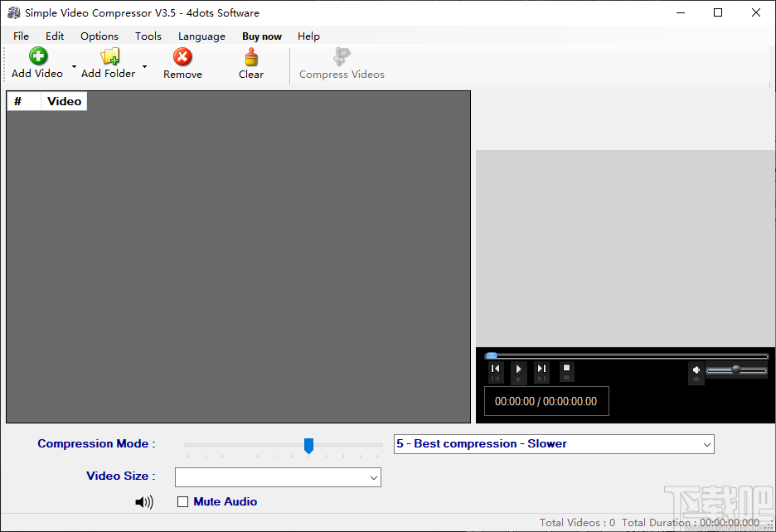Click the speaker symbol next to Mute Audio
The width and height of the screenshot is (776, 532).
pyautogui.click(x=144, y=501)
